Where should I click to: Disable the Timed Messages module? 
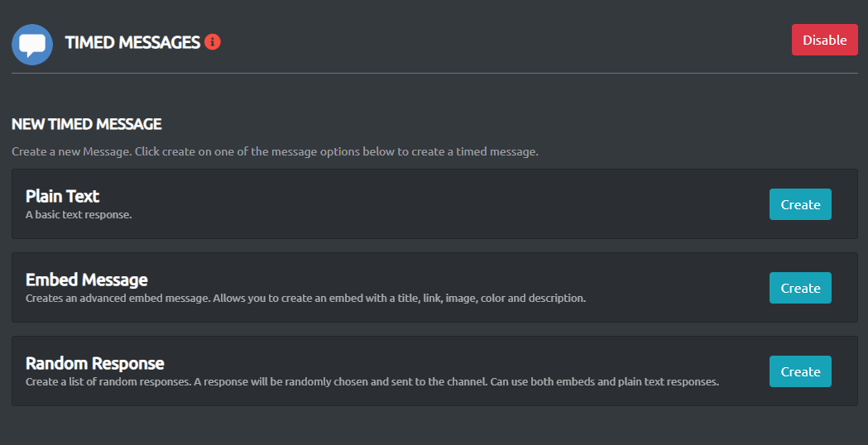click(x=824, y=41)
